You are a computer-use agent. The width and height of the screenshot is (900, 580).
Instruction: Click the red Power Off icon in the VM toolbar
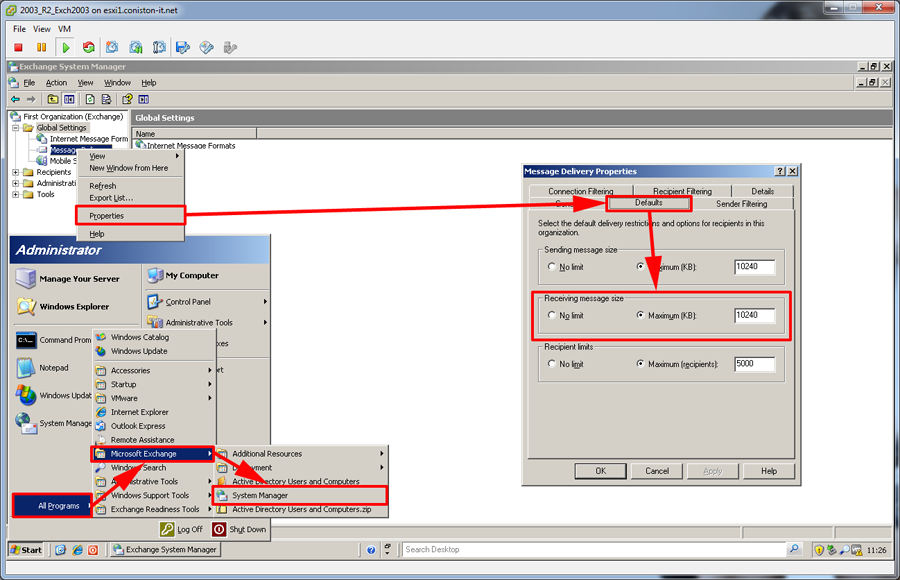tap(18, 47)
